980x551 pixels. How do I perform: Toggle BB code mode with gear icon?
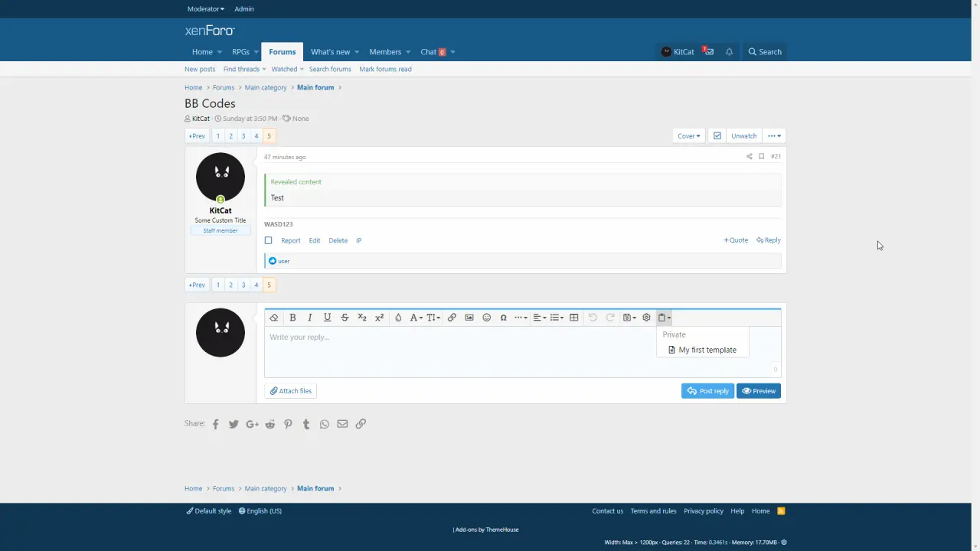click(646, 318)
